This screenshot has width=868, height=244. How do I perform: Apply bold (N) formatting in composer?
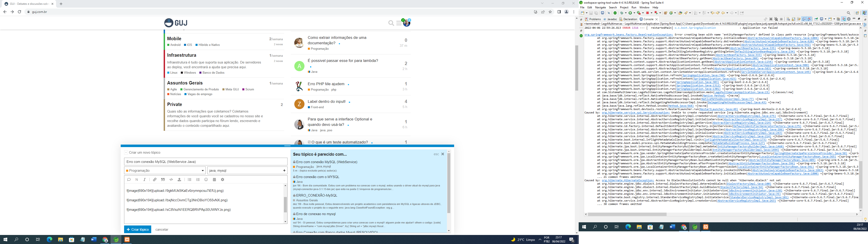click(x=137, y=180)
